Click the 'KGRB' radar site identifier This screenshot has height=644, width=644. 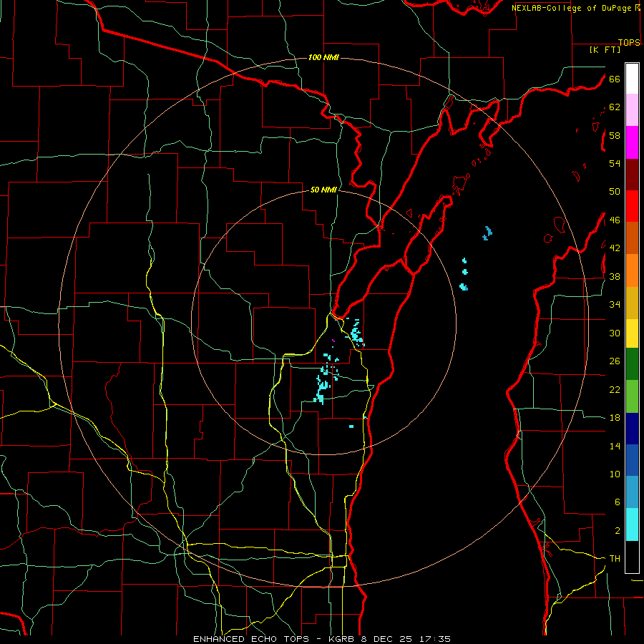343,639
